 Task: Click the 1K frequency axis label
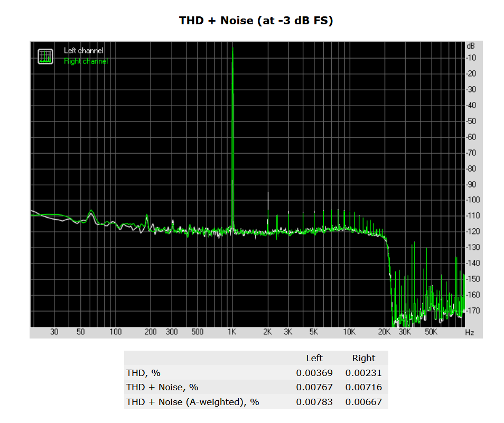232,332
